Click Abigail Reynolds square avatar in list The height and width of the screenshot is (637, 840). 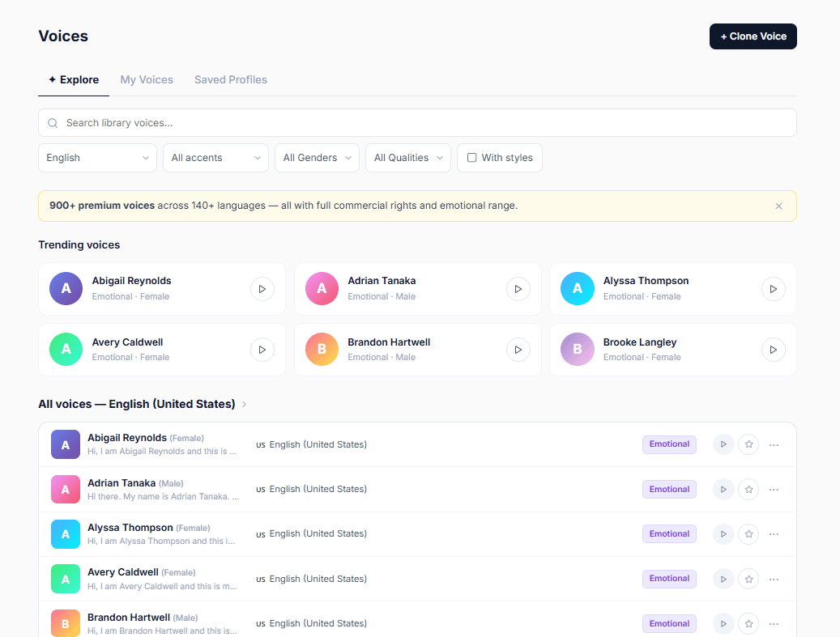[66, 444]
